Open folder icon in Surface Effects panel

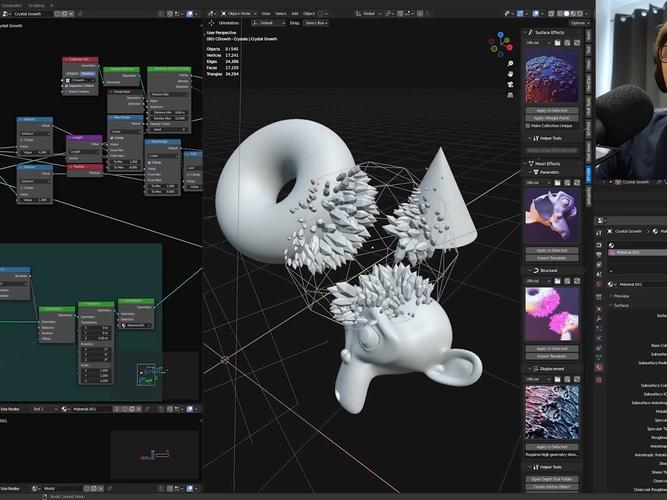tap(558, 43)
